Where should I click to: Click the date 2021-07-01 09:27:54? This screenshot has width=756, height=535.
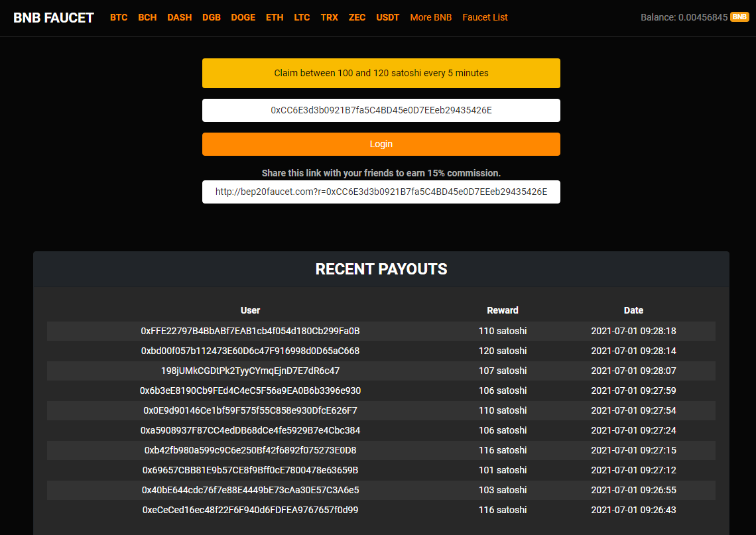(633, 410)
